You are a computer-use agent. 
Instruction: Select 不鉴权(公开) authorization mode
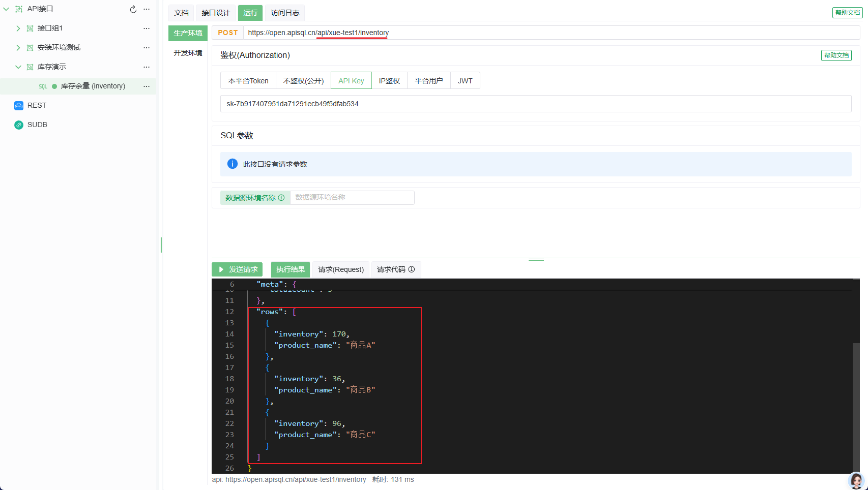click(303, 81)
